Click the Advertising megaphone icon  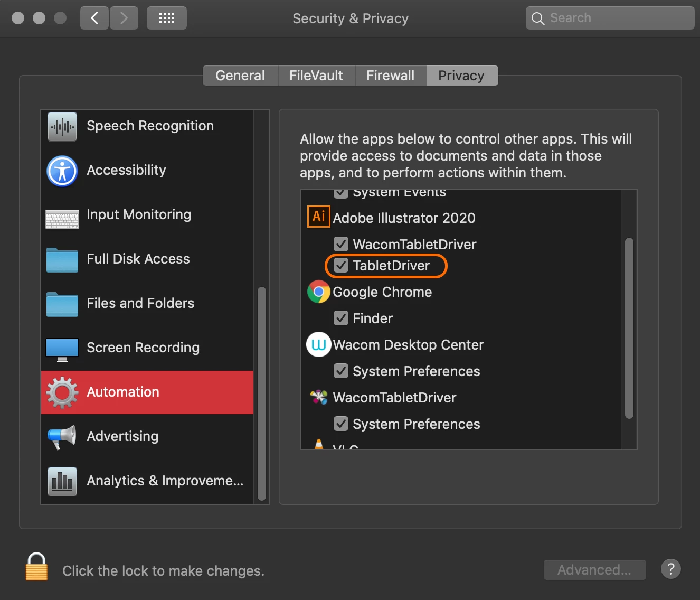[62, 437]
